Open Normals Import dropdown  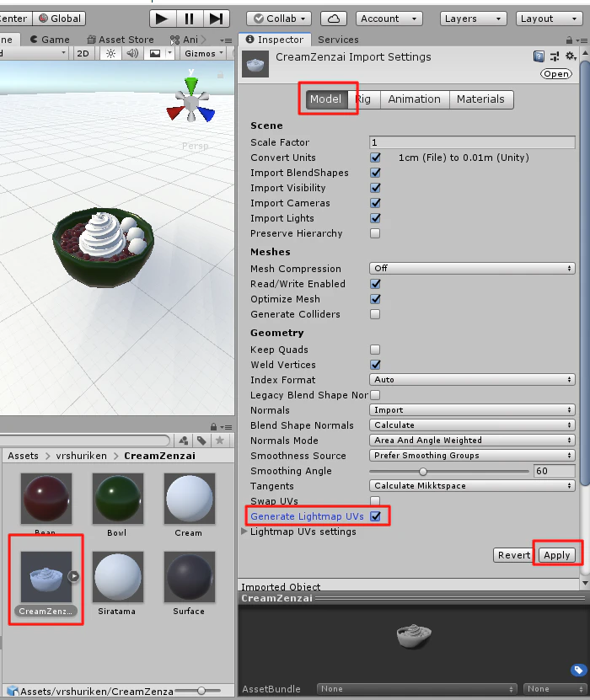472,410
